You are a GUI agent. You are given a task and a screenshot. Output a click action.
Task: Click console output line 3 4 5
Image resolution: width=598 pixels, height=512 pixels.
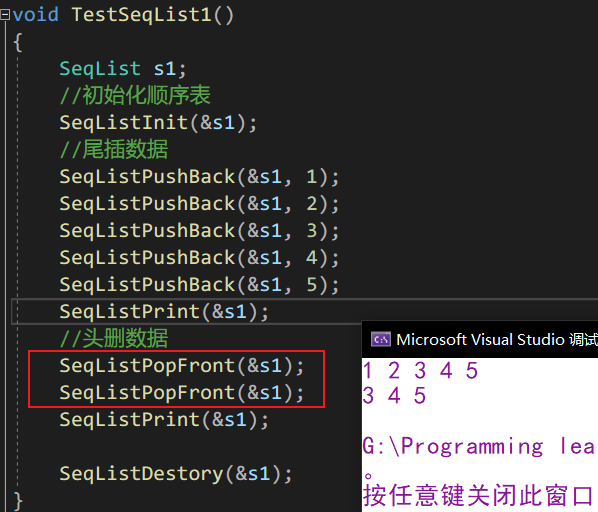click(394, 395)
